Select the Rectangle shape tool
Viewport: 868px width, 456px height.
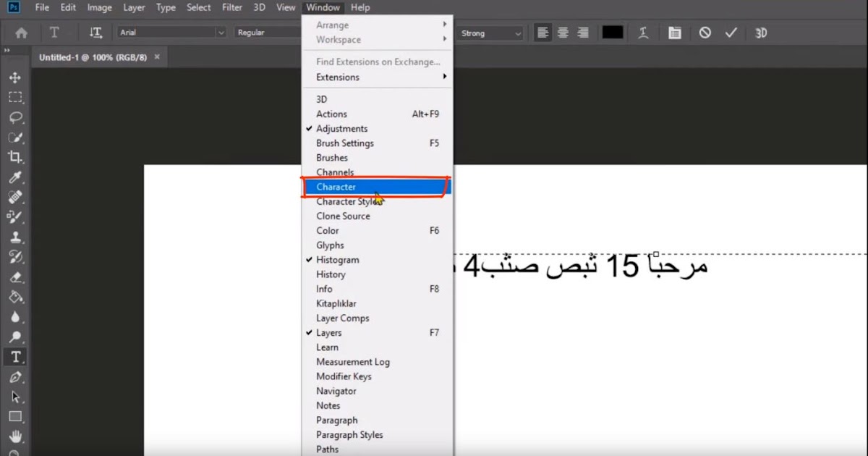(x=15, y=417)
